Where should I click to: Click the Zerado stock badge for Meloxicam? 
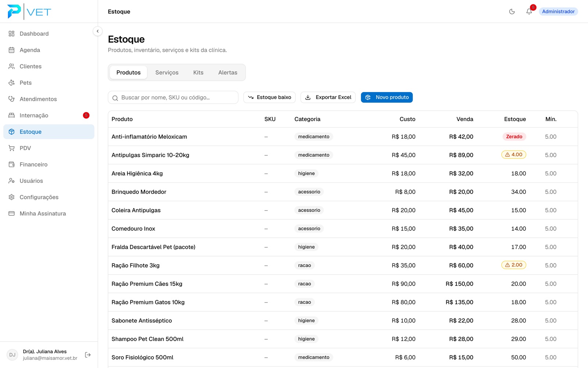coord(514,137)
